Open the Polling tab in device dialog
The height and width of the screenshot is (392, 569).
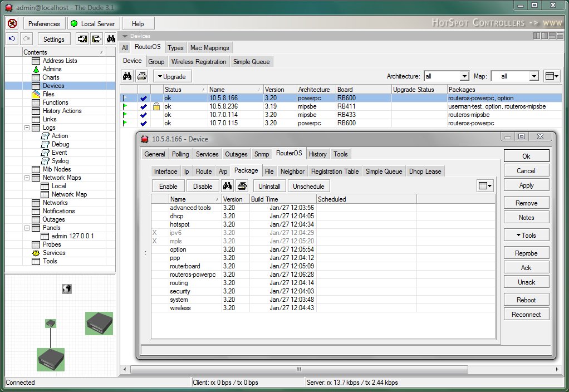pyautogui.click(x=180, y=154)
